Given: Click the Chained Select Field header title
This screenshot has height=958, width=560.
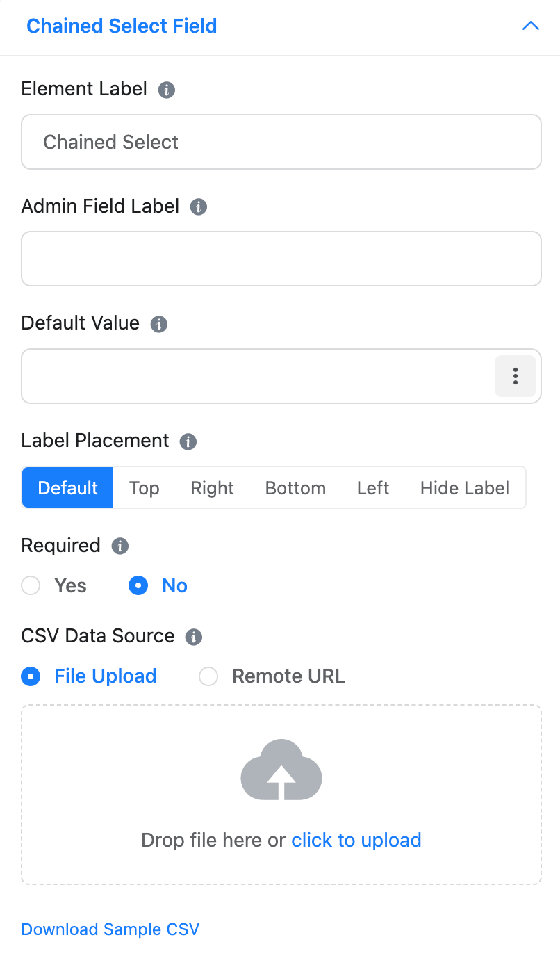Looking at the screenshot, I should 122,26.
